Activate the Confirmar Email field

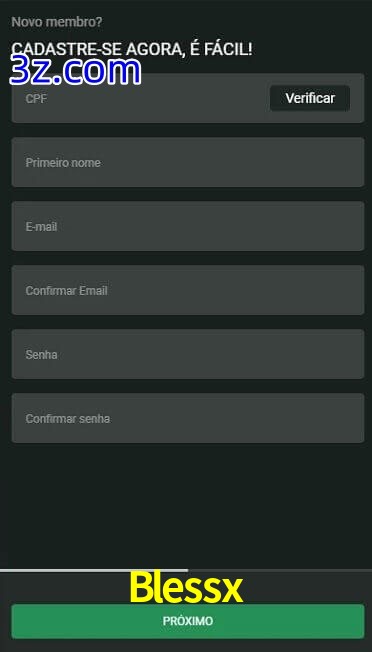click(188, 290)
